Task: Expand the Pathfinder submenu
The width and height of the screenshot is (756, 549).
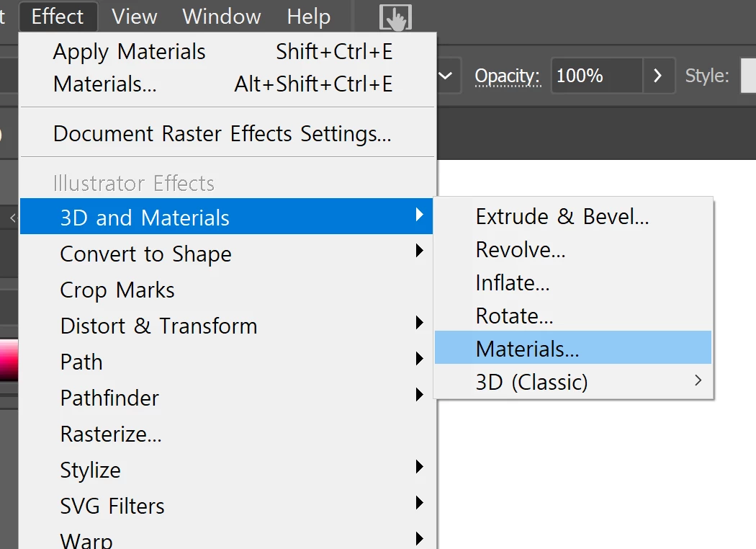Action: coord(227,398)
